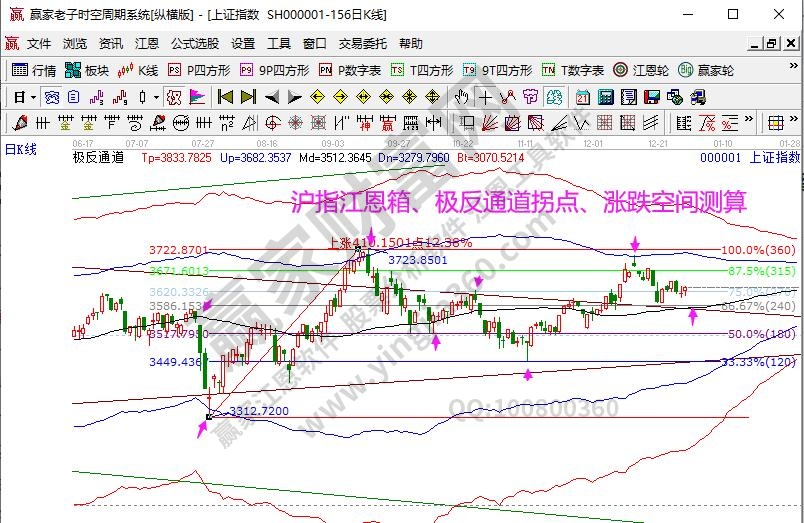Select the hand pan tool

[462, 97]
